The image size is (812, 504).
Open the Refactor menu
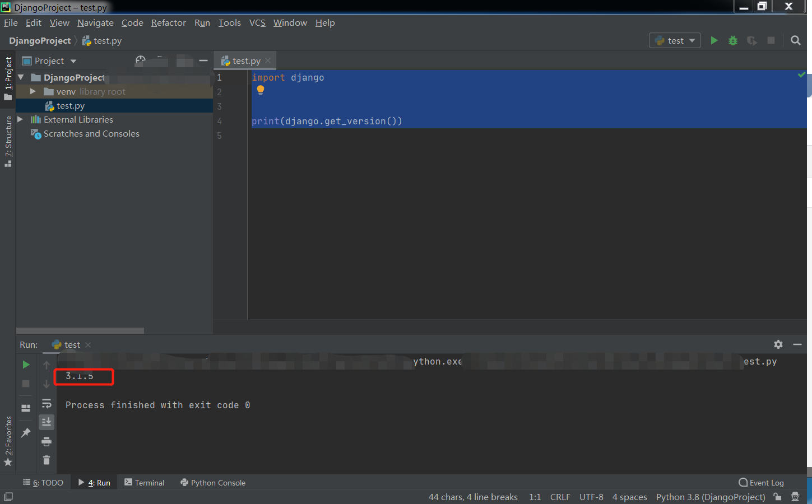click(168, 22)
